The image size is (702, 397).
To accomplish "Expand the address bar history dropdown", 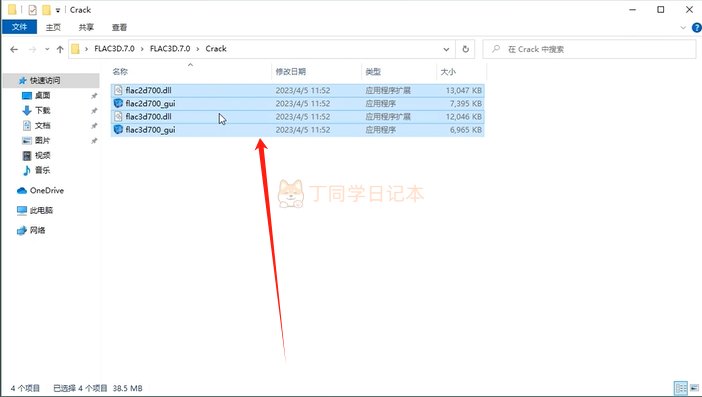I will (x=446, y=49).
